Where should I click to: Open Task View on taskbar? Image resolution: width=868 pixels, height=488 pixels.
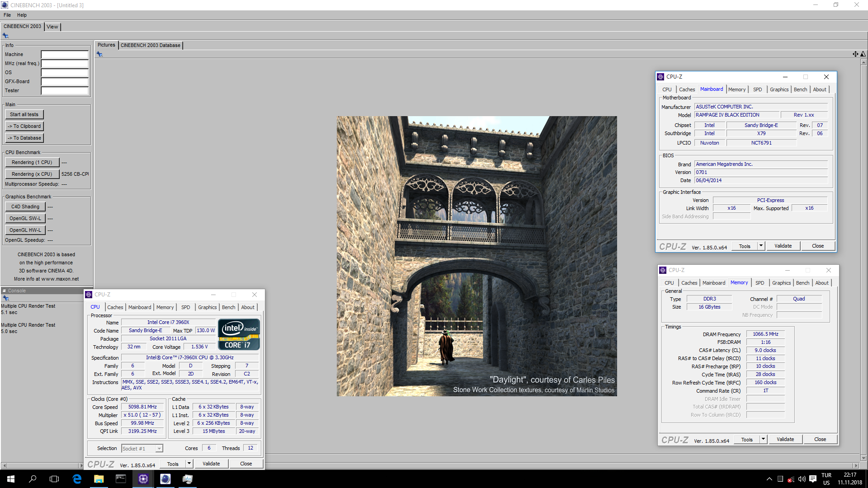(54, 479)
